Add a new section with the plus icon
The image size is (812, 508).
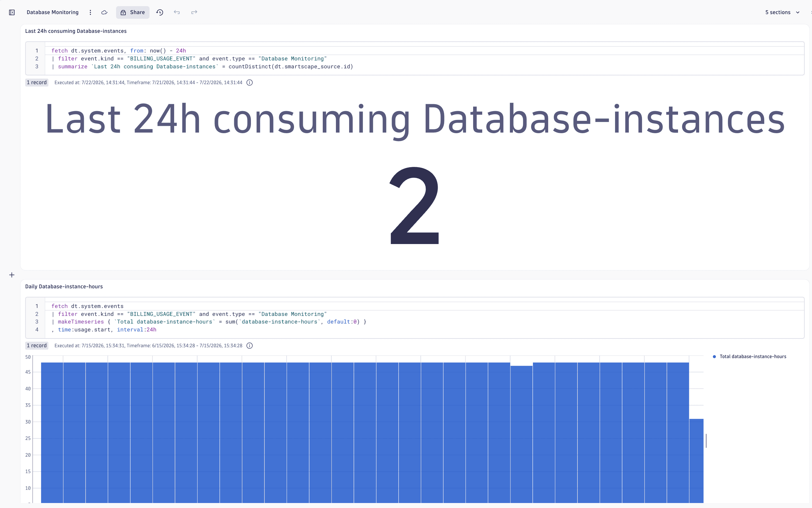point(12,275)
